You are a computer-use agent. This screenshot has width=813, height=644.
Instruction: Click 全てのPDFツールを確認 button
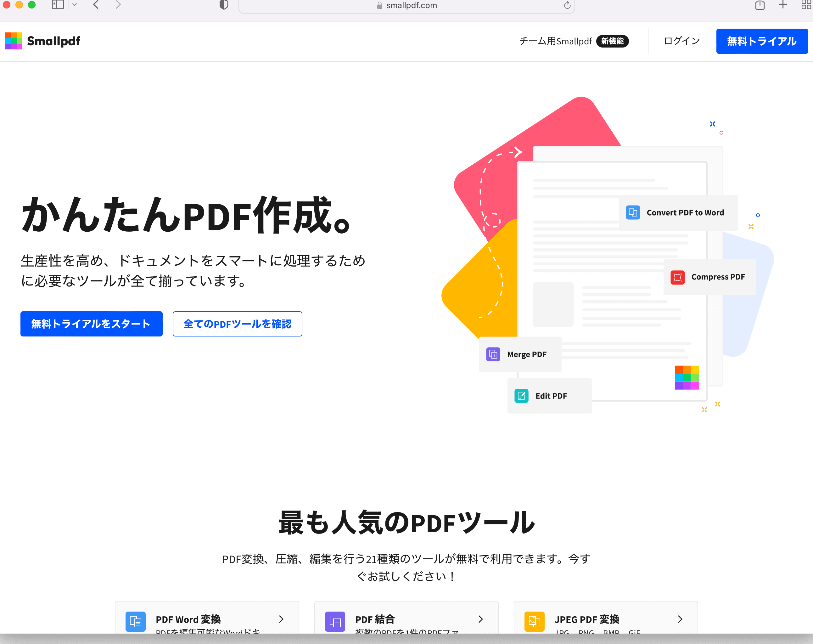pyautogui.click(x=237, y=324)
